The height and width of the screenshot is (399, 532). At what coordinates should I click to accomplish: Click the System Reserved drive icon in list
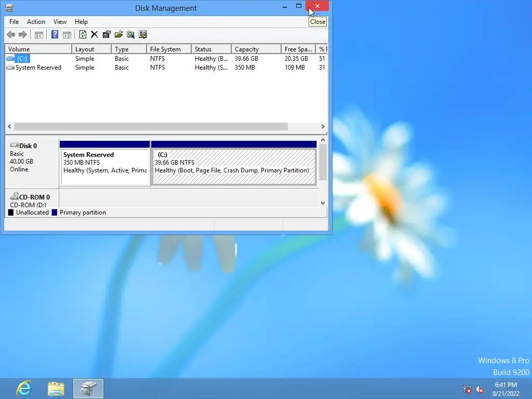coord(10,68)
